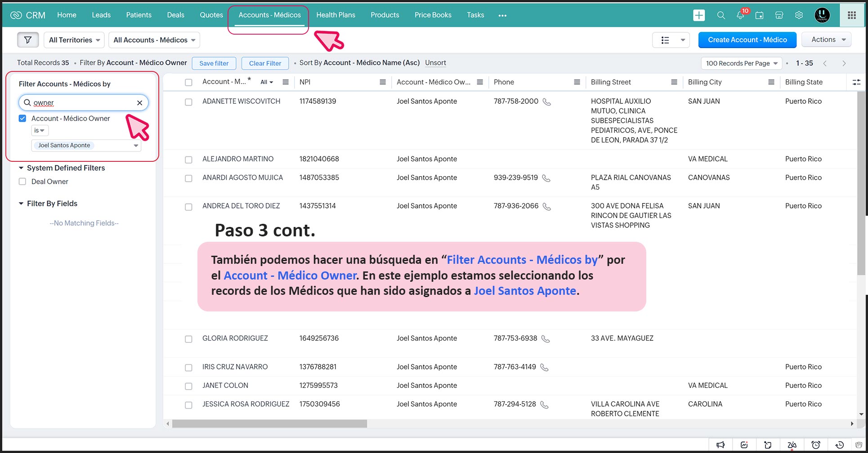Select the ADANETTE WISCOVITCH row checkbox
This screenshot has height=453, width=868.
(x=188, y=102)
